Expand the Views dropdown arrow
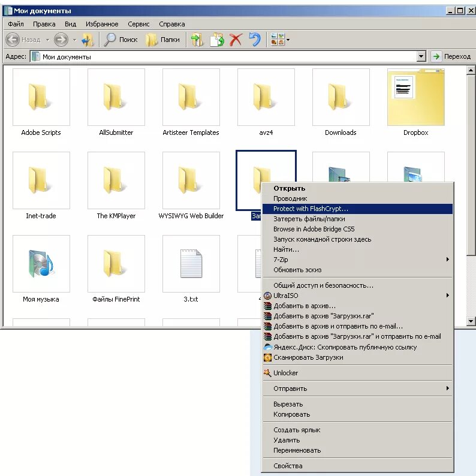 click(288, 40)
